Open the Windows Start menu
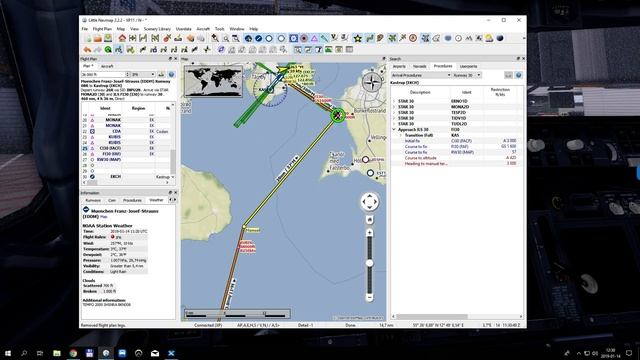The height and width of the screenshot is (360, 640). pyautogui.click(x=8, y=353)
